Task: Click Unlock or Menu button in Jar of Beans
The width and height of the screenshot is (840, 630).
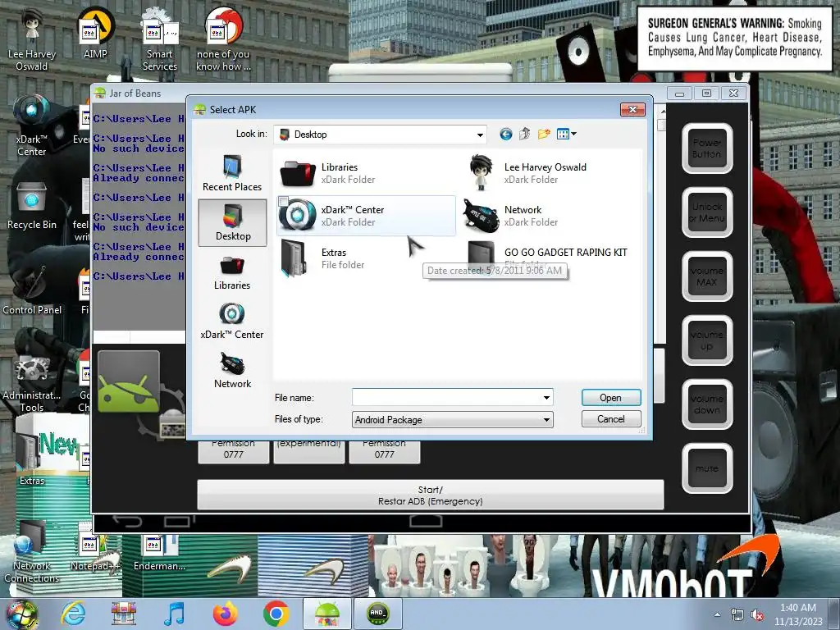Action: [706, 212]
